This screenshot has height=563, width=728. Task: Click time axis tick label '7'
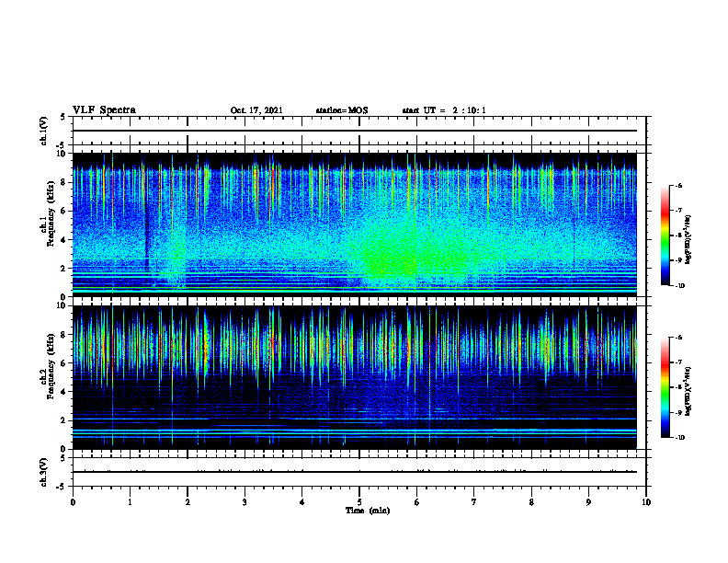tap(474, 502)
